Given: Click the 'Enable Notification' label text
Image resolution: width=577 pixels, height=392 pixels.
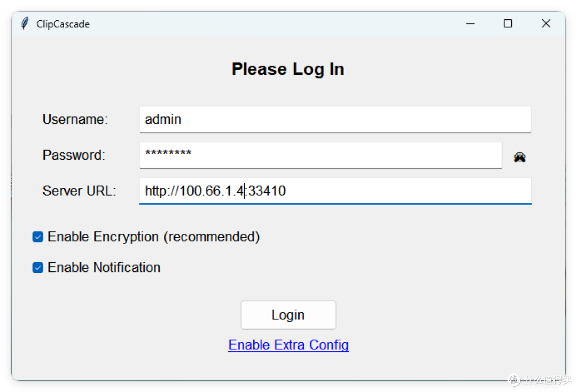Looking at the screenshot, I should [x=104, y=268].
